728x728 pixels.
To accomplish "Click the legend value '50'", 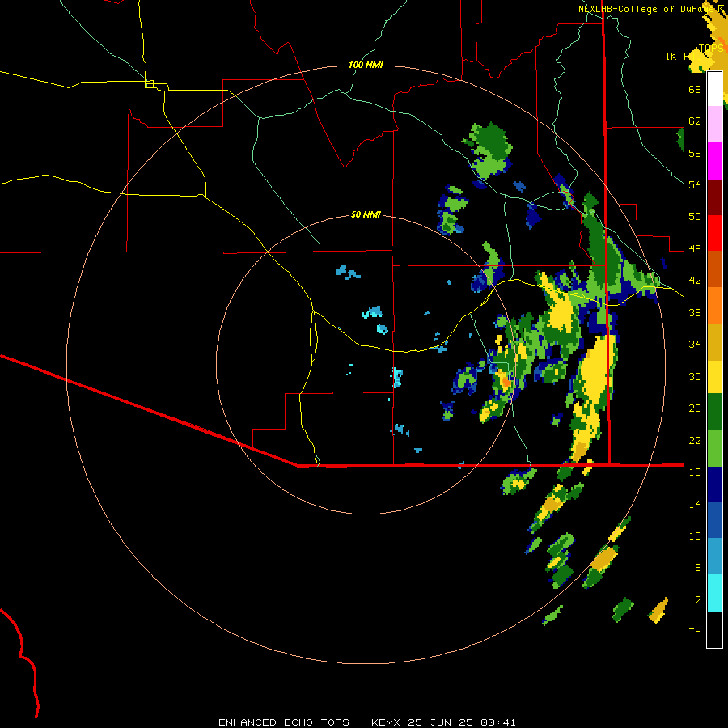I will pos(695,217).
